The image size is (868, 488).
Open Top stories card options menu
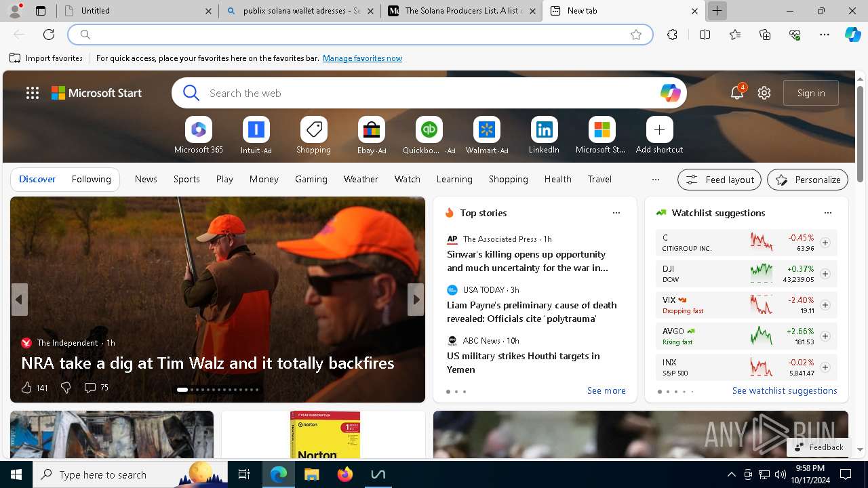(x=616, y=213)
